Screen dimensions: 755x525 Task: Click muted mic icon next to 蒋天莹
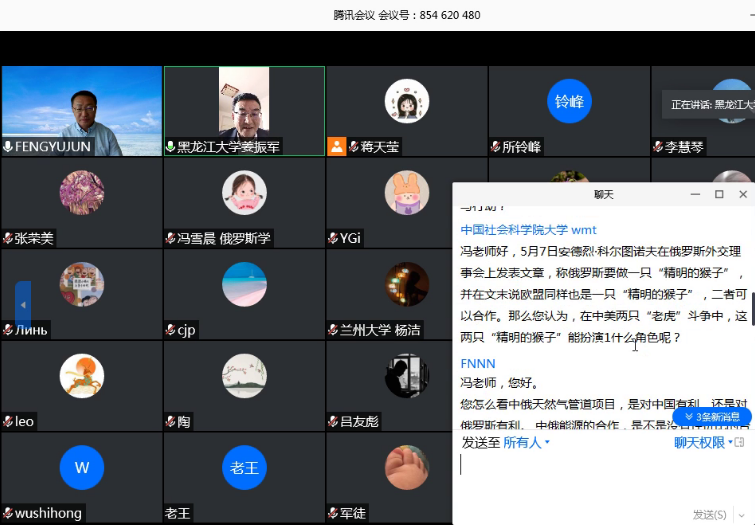click(354, 146)
